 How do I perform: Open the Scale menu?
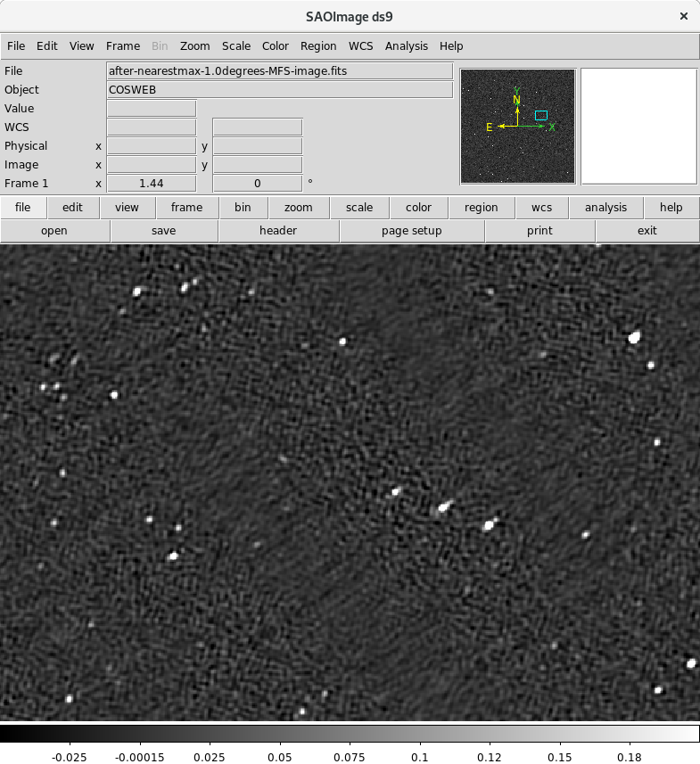[236, 46]
